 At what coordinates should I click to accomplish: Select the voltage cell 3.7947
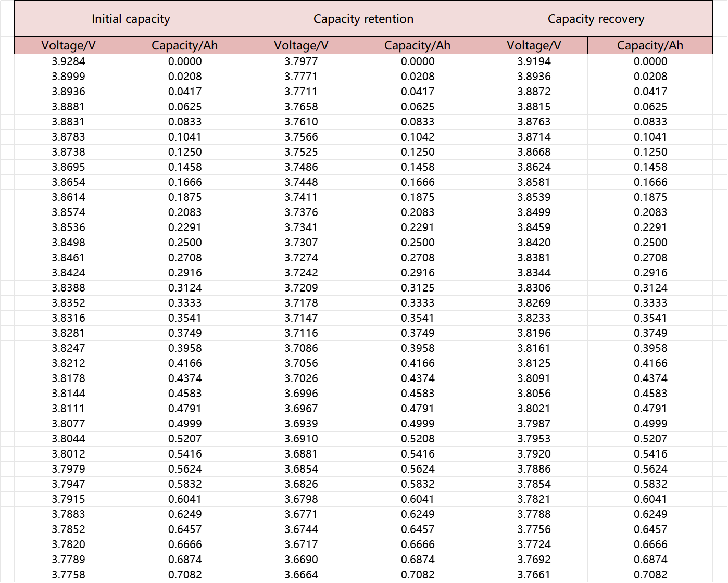pos(68,484)
